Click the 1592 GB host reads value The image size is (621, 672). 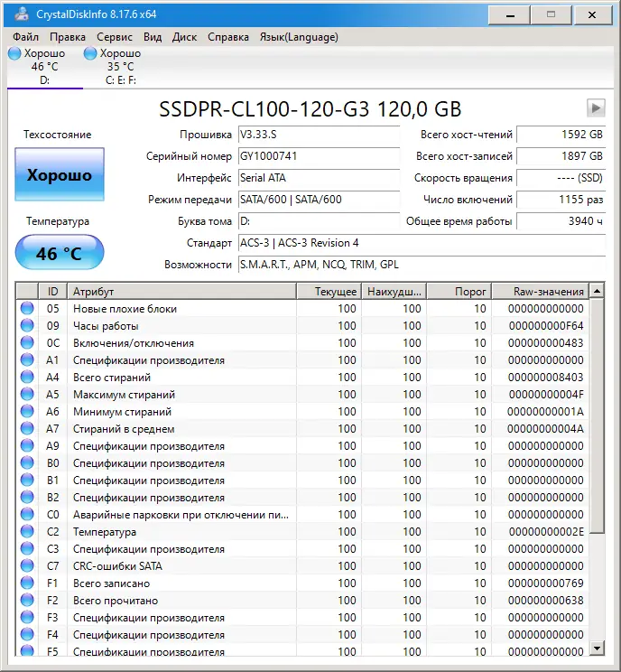(x=561, y=135)
